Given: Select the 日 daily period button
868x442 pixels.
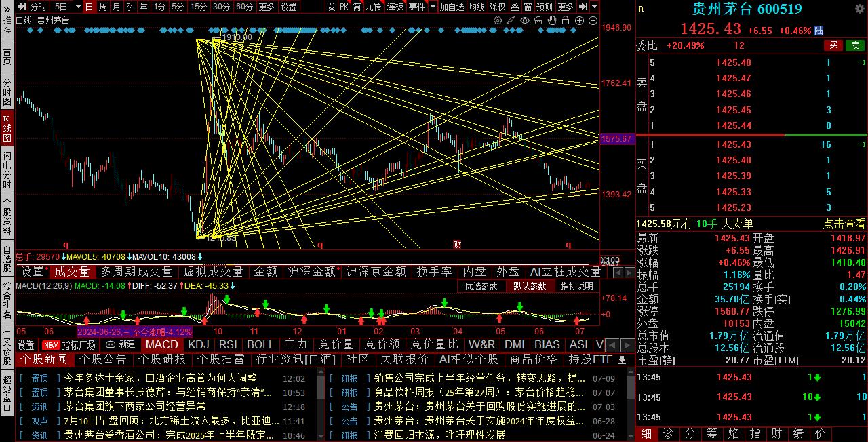Looking at the screenshot, I should 90,7.
